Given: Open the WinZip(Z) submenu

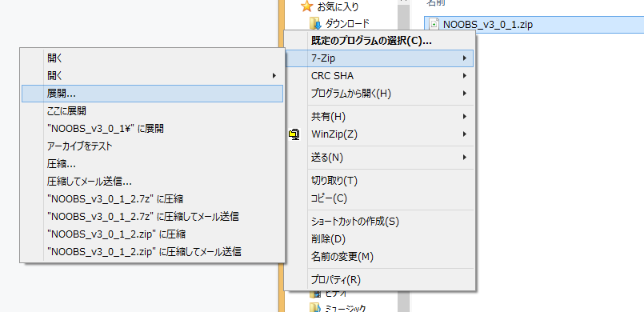Looking at the screenshot, I should pyautogui.click(x=379, y=134).
